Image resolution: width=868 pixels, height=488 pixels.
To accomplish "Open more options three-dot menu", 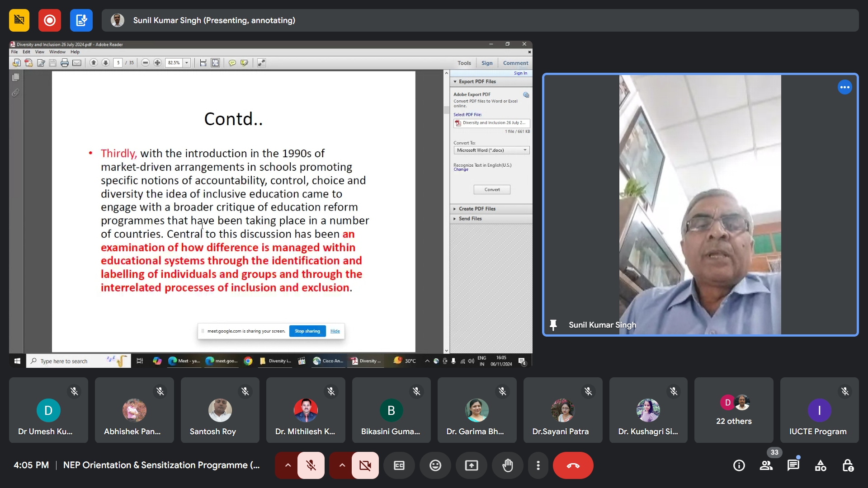I will 538,465.
